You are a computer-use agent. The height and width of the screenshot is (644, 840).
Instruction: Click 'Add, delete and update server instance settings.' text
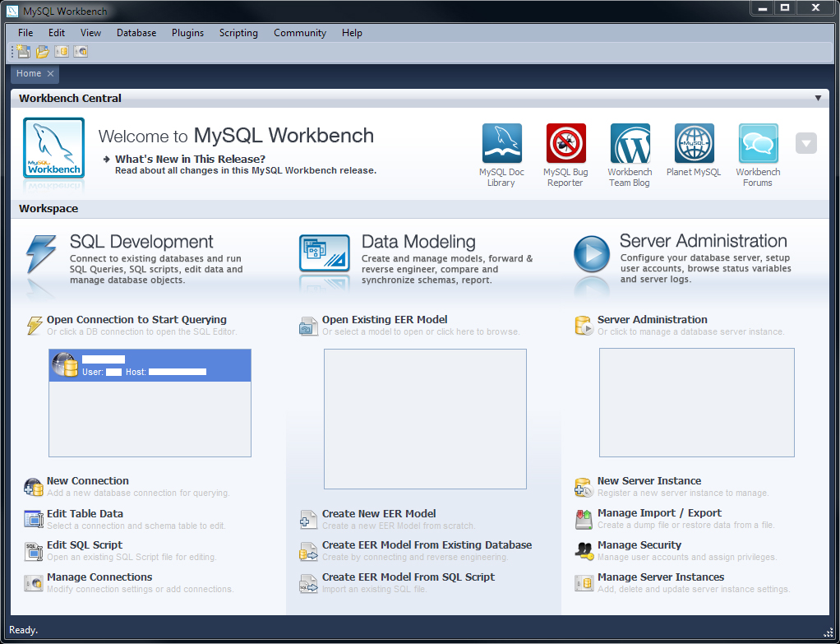coord(694,589)
